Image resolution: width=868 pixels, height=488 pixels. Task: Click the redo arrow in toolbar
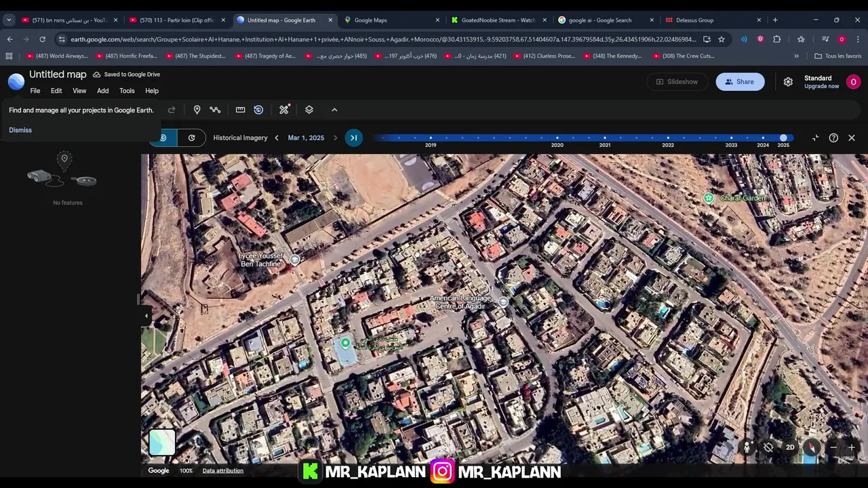click(172, 110)
